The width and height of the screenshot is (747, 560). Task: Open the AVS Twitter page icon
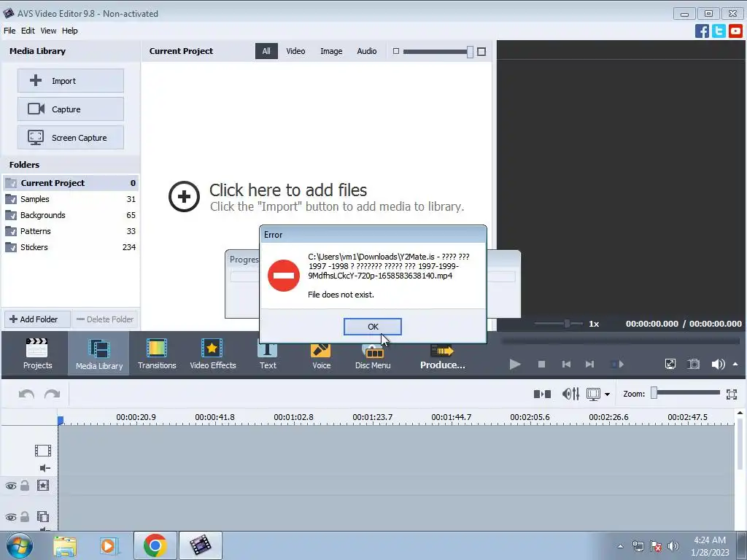[719, 31]
